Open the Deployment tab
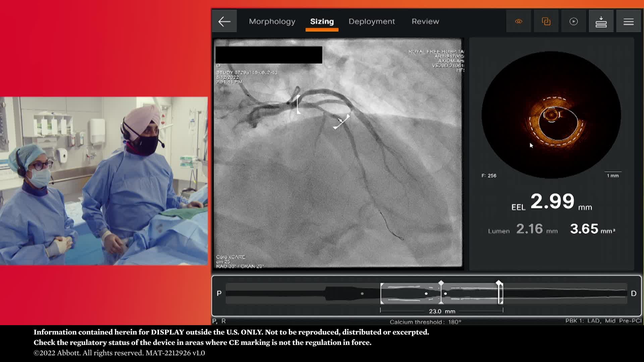This screenshot has height=362, width=644. click(372, 21)
